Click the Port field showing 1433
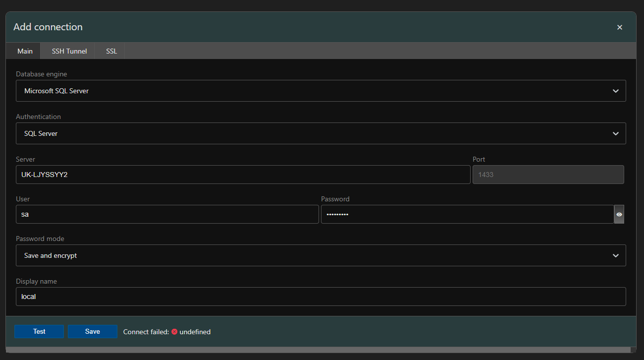This screenshot has width=644, height=360. (x=548, y=175)
